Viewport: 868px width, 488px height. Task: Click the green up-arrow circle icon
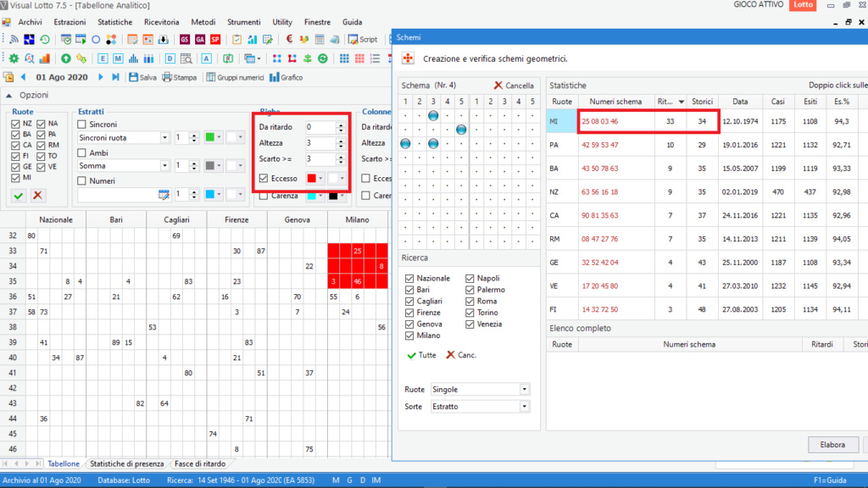pos(66,58)
